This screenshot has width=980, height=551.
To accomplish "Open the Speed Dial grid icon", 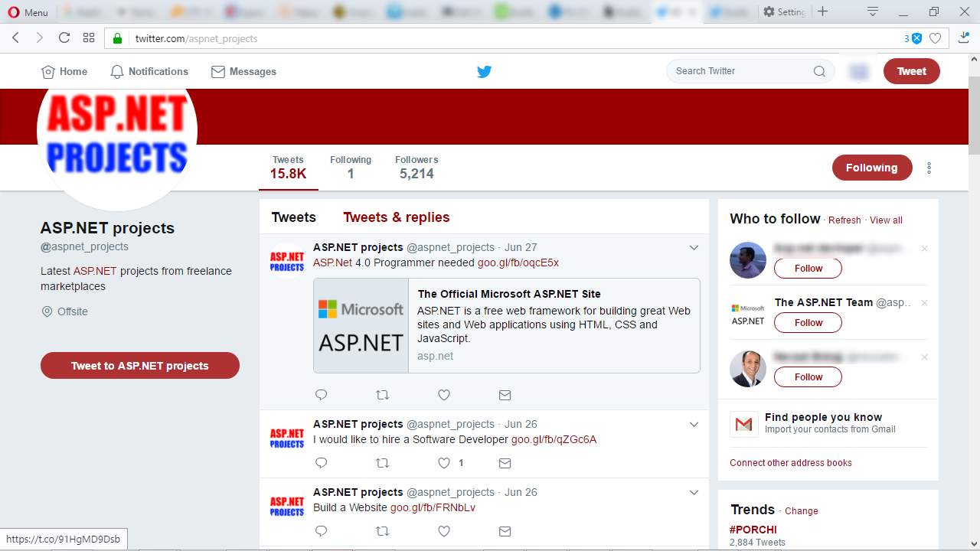I will pos(89,37).
